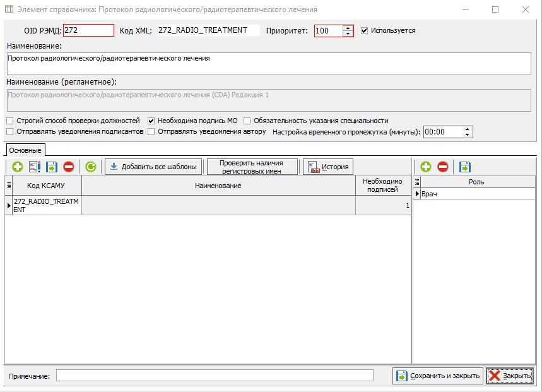This screenshot has width=542, height=392.
Task: Enable Строгий способ проверки должностей
Action: [10, 121]
